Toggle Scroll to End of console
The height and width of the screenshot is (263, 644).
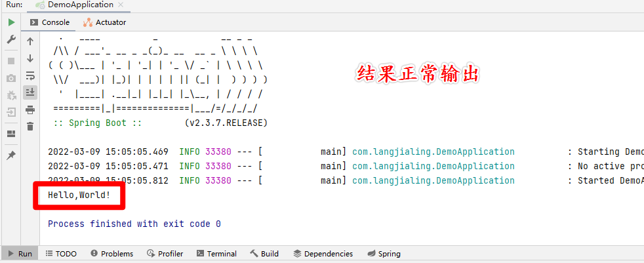(x=30, y=92)
